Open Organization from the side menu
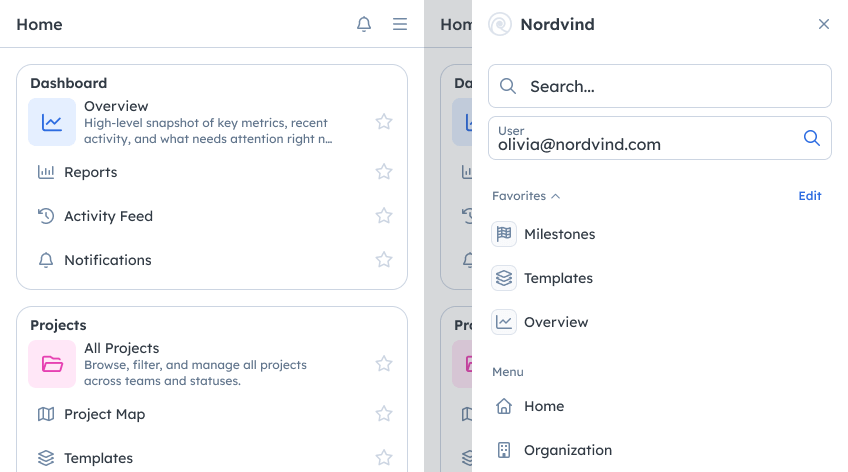The width and height of the screenshot is (848, 472). point(567,450)
